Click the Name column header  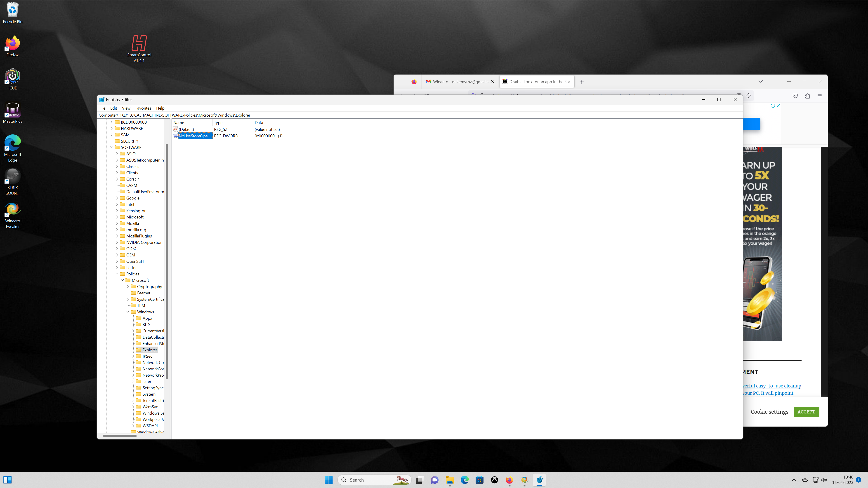192,123
